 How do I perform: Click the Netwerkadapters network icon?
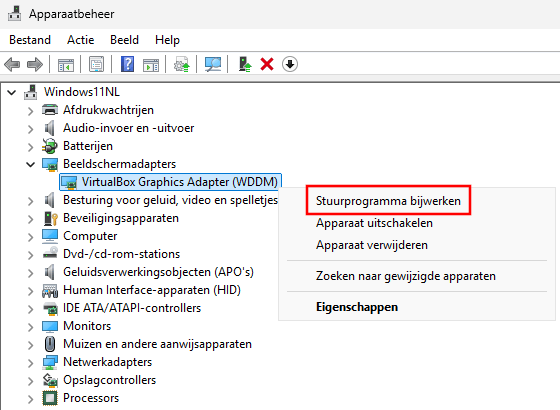coord(50,362)
